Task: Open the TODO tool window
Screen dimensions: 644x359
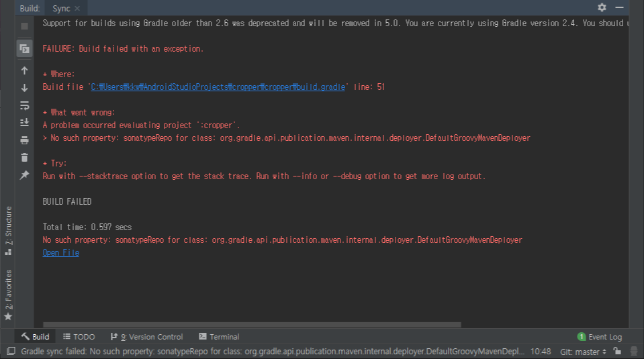Action: click(x=79, y=336)
